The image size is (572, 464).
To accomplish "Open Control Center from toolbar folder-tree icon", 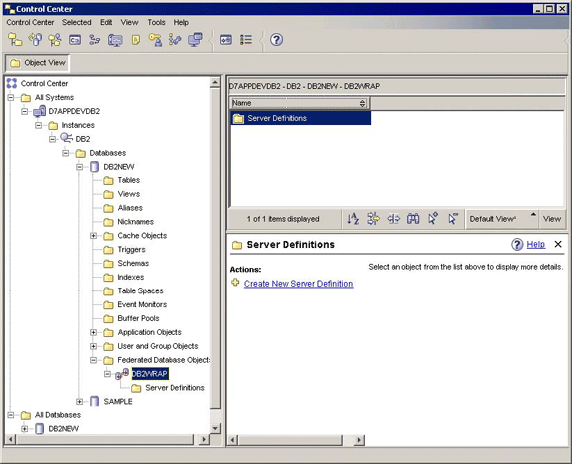I will (x=15, y=39).
